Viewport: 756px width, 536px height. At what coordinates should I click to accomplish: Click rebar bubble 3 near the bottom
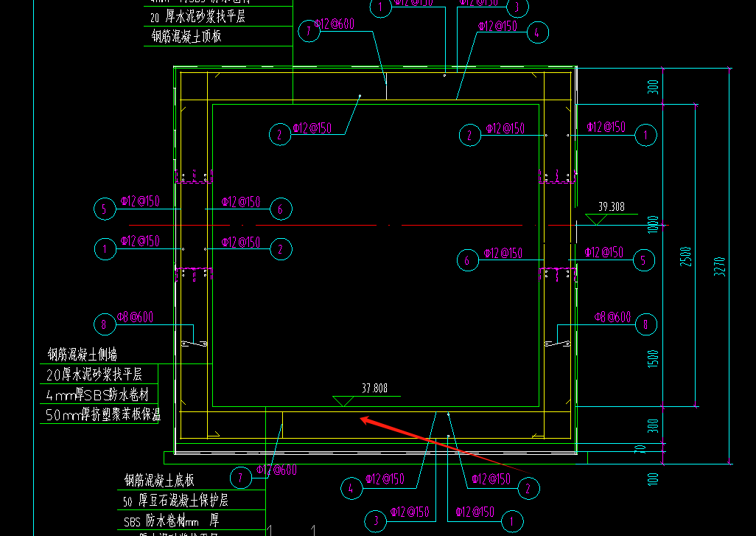(x=376, y=521)
